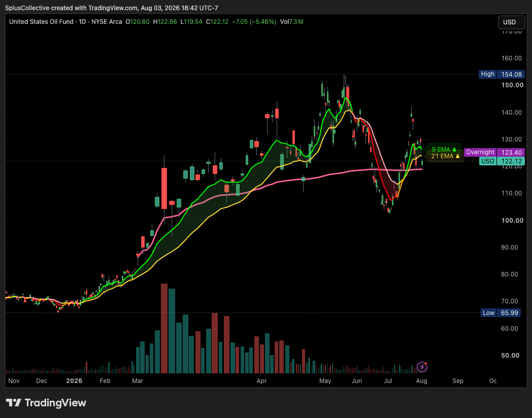Click the Aug label on time axis
532x418 pixels.
(x=421, y=380)
